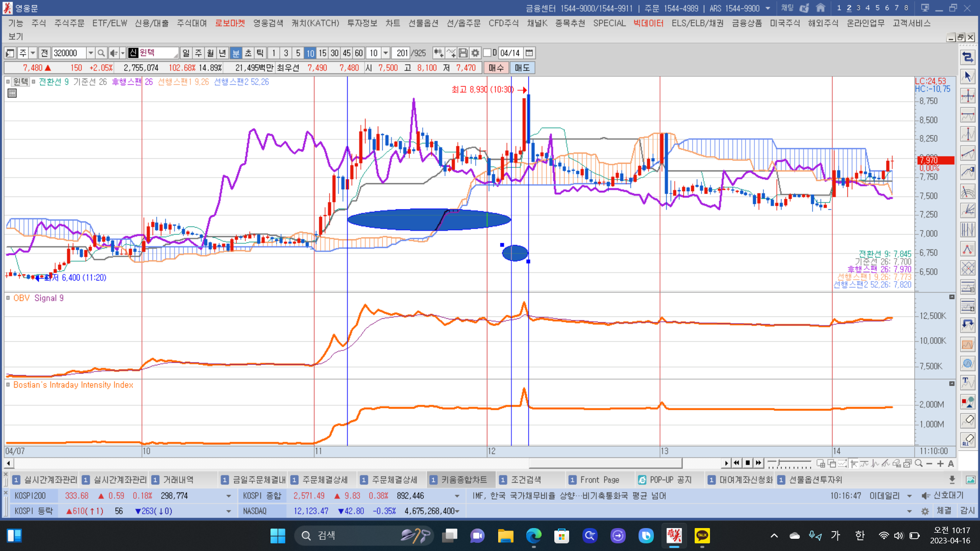Switch to 조건검색 tab

(526, 480)
